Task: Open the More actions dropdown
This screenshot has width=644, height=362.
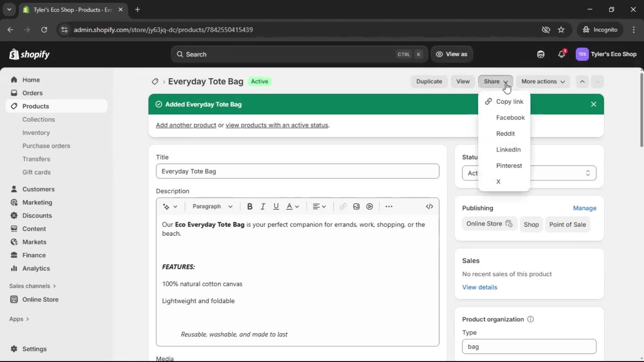Action: [x=543, y=81]
